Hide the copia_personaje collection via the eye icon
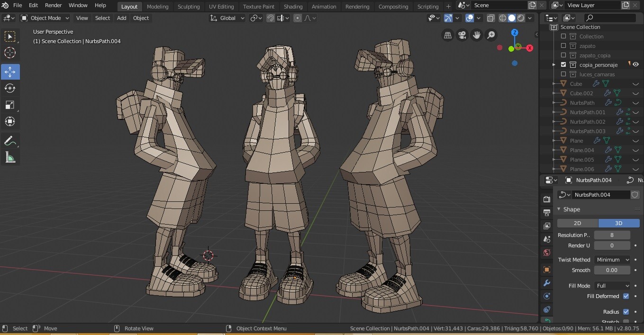Image resolution: width=644 pixels, height=335 pixels. [x=635, y=64]
